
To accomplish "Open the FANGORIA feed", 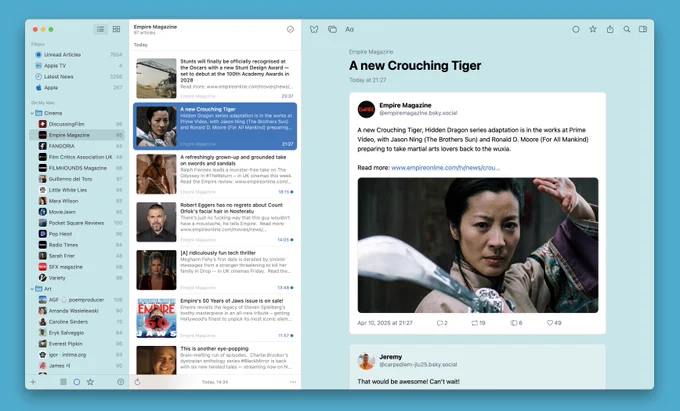I will pyautogui.click(x=77, y=146).
